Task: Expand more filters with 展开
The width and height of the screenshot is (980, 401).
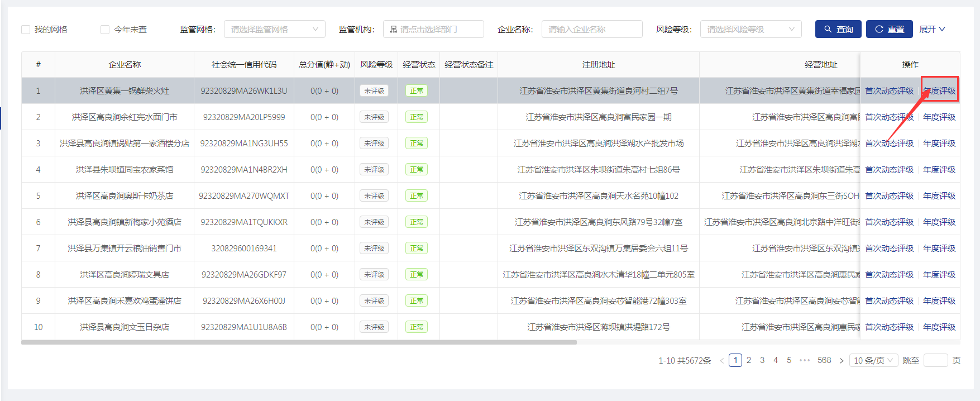Action: (932, 29)
